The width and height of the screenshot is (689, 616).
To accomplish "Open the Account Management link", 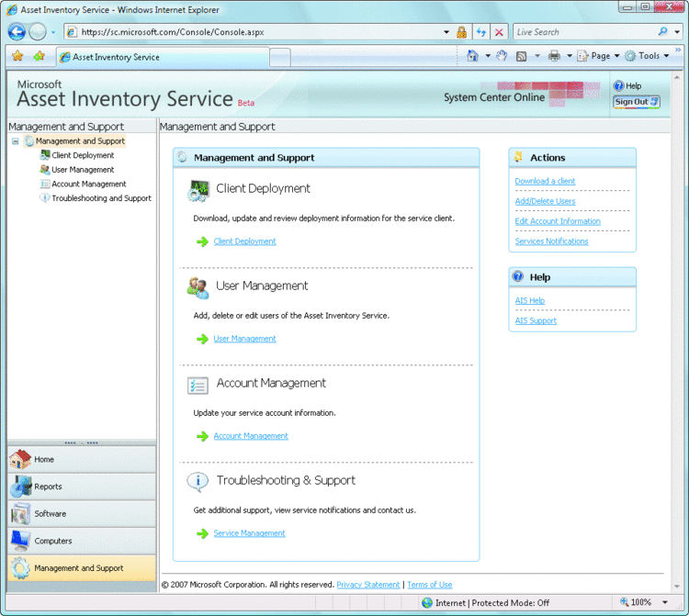I will [x=251, y=436].
